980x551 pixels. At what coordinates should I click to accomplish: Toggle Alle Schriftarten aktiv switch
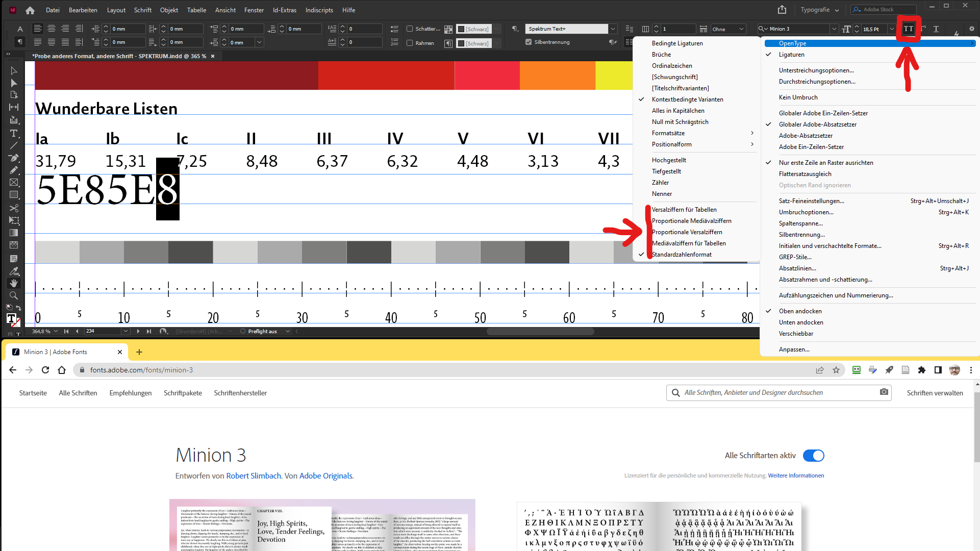(x=814, y=456)
